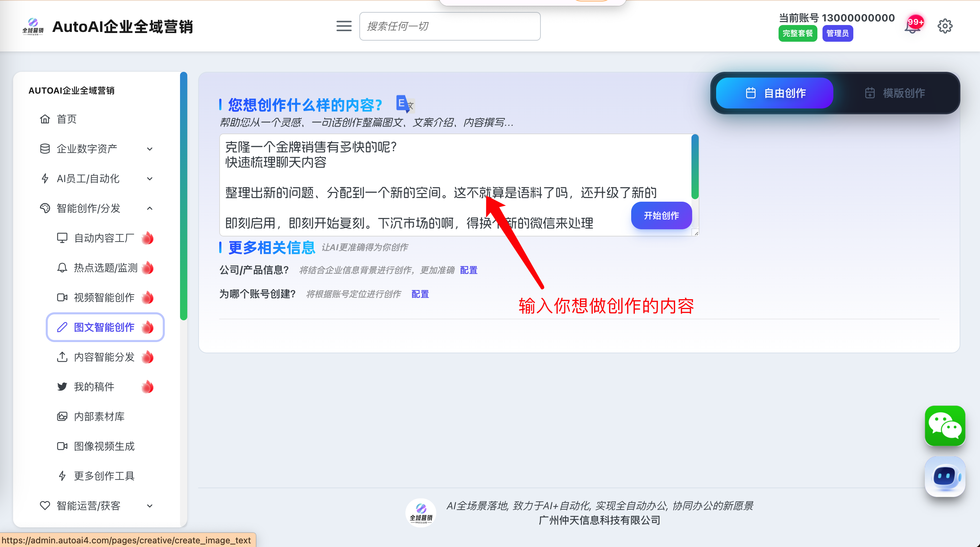The width and height of the screenshot is (980, 547).
Task: Switch to 自由创作 mode
Action: (x=775, y=93)
